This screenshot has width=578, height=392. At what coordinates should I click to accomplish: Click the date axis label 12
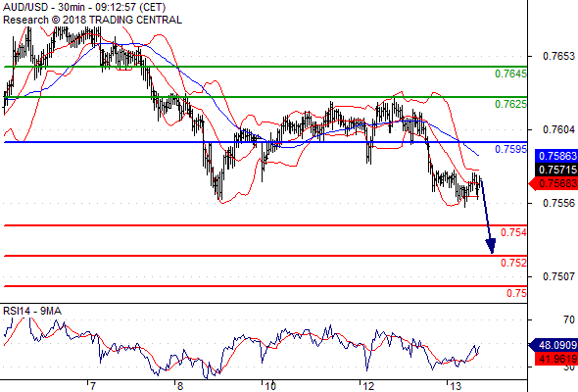pyautogui.click(x=368, y=386)
